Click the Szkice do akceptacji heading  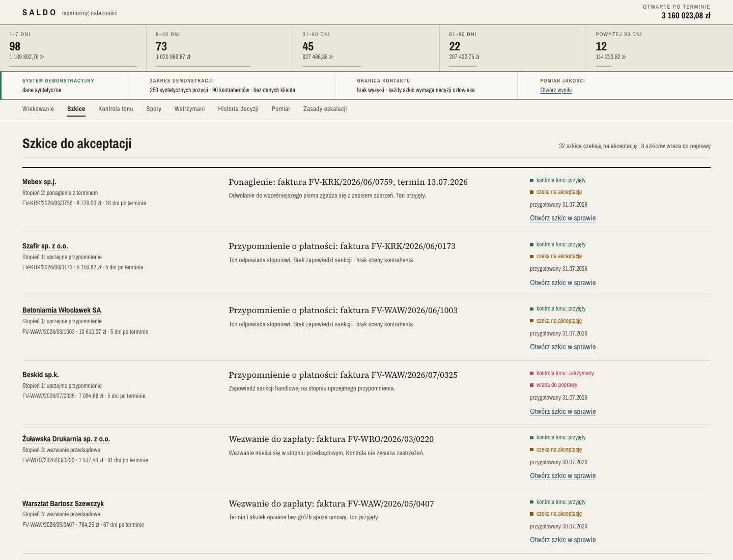coord(77,144)
